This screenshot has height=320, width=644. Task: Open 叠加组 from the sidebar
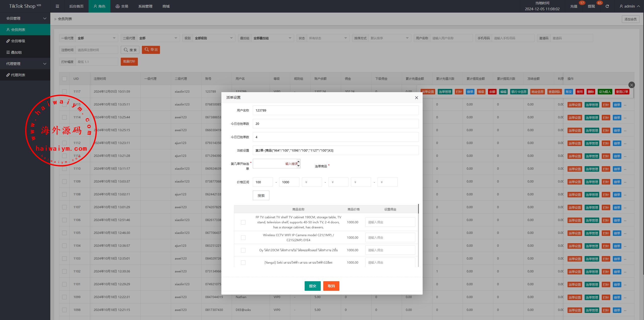[x=16, y=52]
